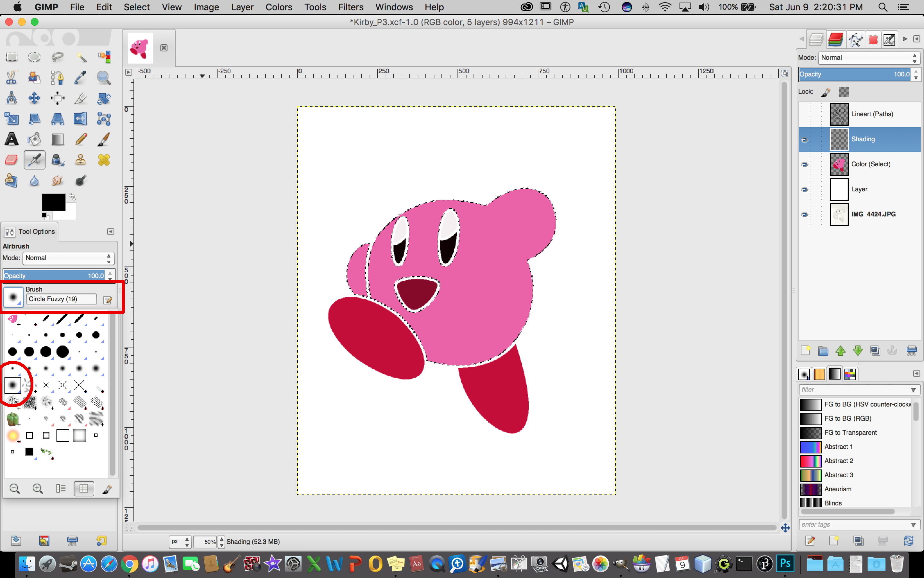Select the Fuzzy Select magic wand tool
Screen dimensions: 924x578
(x=81, y=57)
